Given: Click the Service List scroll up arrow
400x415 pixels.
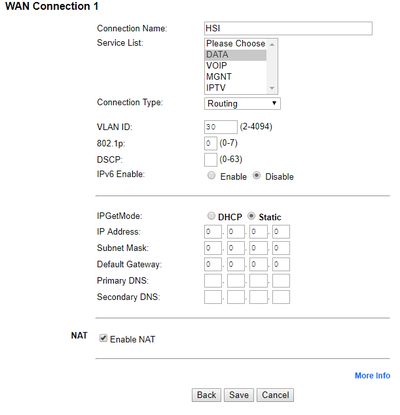Looking at the screenshot, I should click(272, 44).
